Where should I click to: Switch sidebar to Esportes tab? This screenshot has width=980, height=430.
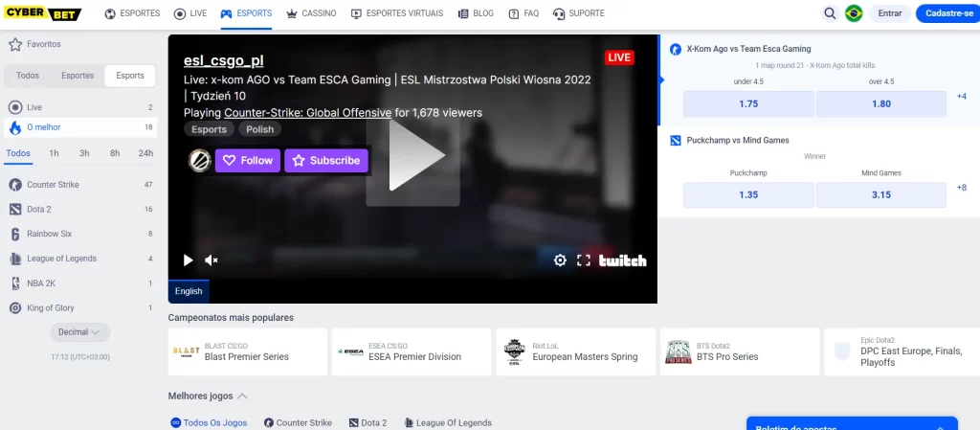click(x=78, y=76)
